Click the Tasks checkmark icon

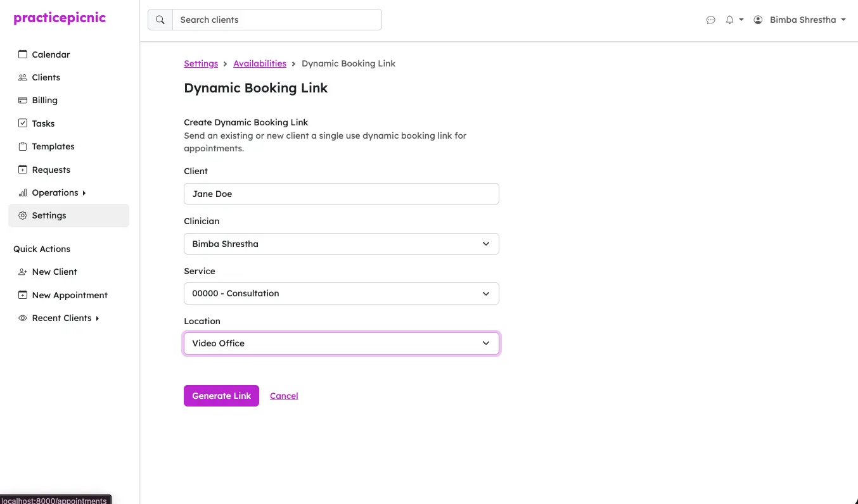[x=23, y=123]
